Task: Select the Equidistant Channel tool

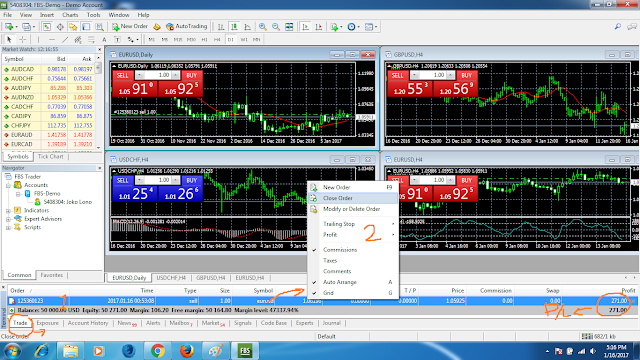Action: [x=78, y=40]
